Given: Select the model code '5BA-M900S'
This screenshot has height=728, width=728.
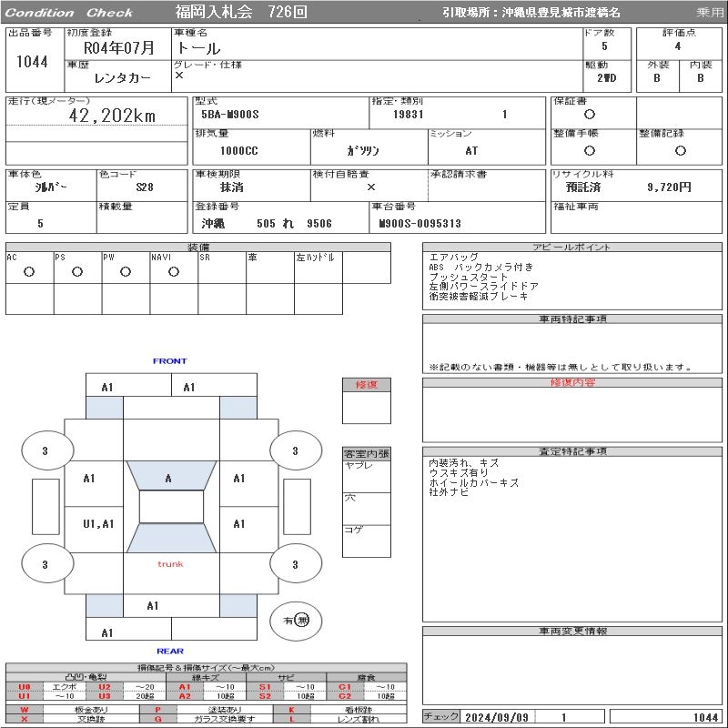Looking at the screenshot, I should click(230, 115).
